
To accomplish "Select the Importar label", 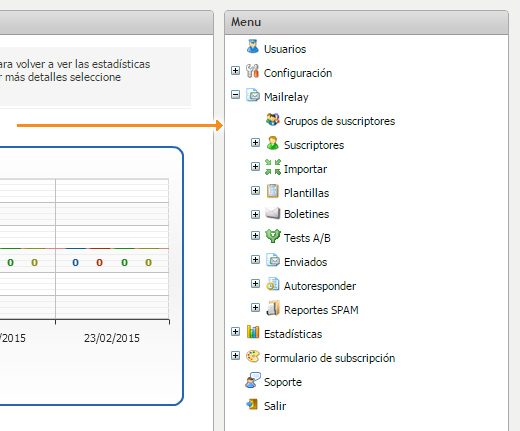I will tap(305, 169).
